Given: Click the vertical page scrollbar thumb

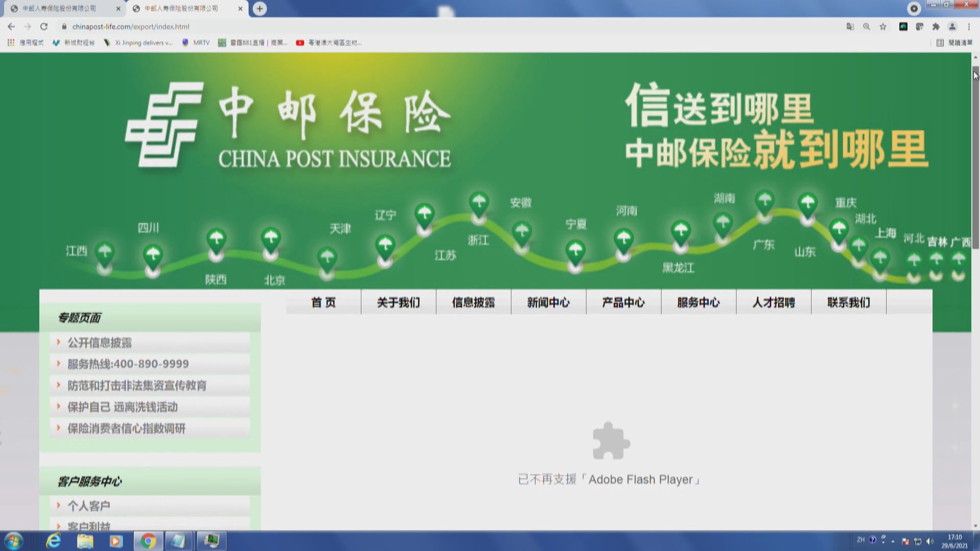Looking at the screenshot, I should coord(975,158).
